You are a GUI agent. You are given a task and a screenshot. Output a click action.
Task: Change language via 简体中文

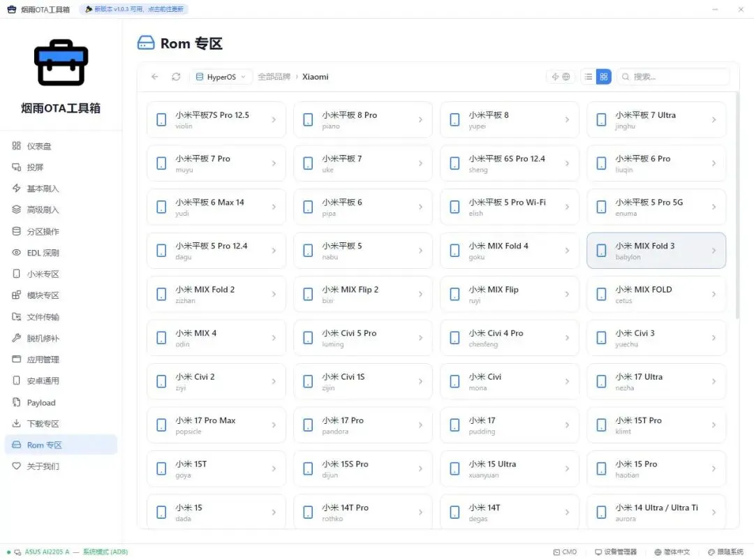pyautogui.click(x=672, y=552)
